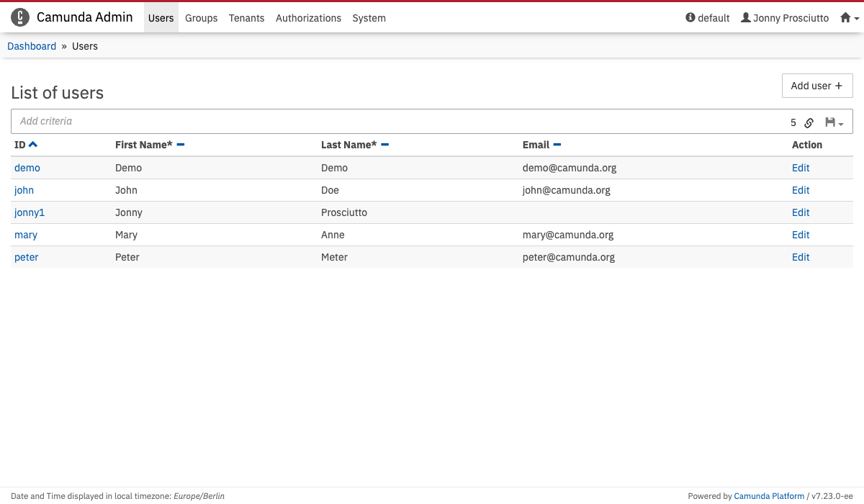This screenshot has width=864, height=504.
Task: Click the Camunda logo icon
Action: tap(20, 17)
